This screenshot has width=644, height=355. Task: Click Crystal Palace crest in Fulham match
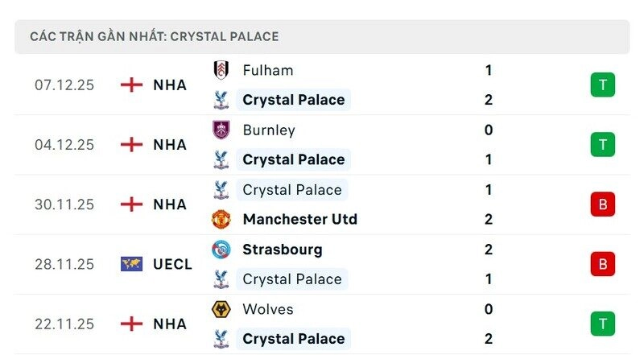click(221, 100)
